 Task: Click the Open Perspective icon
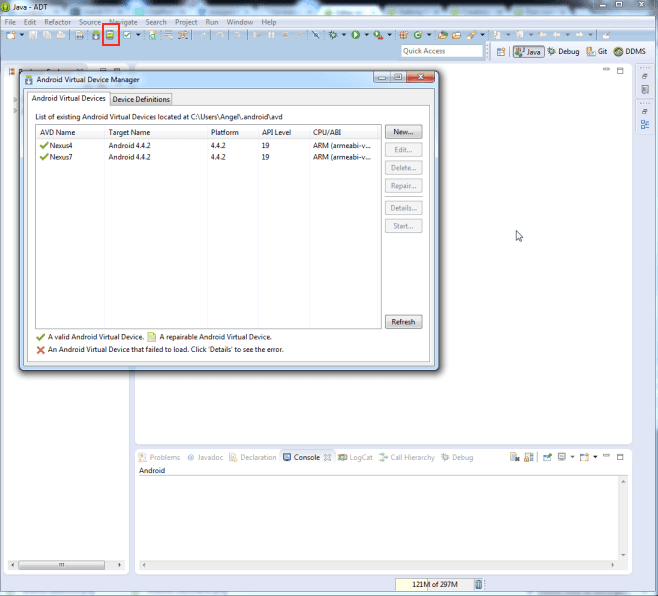coord(500,51)
